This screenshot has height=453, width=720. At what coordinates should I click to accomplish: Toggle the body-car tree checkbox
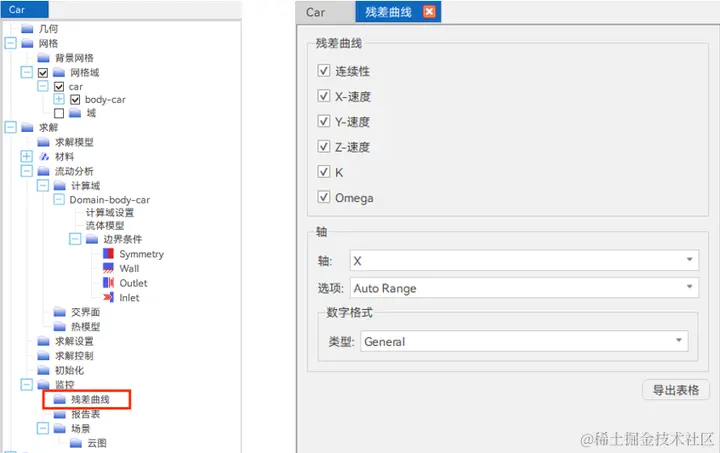pyautogui.click(x=75, y=100)
